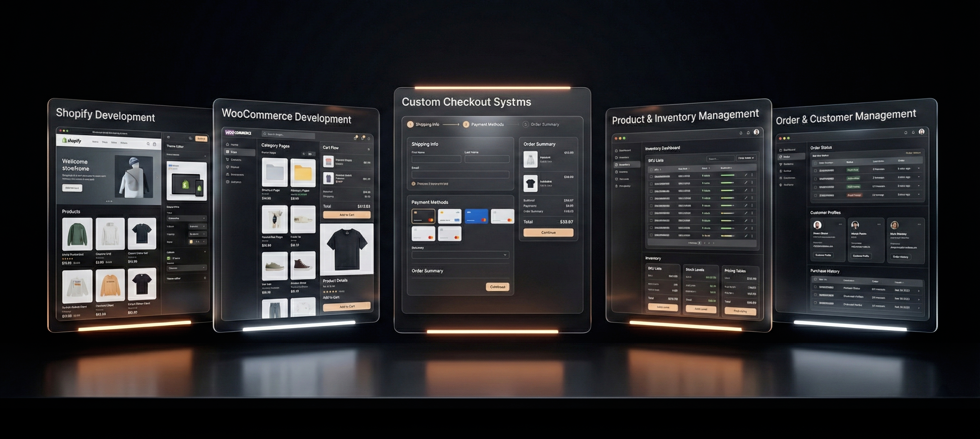
Task: Click Add to Cart under Cart Flow total
Action: pos(346,214)
